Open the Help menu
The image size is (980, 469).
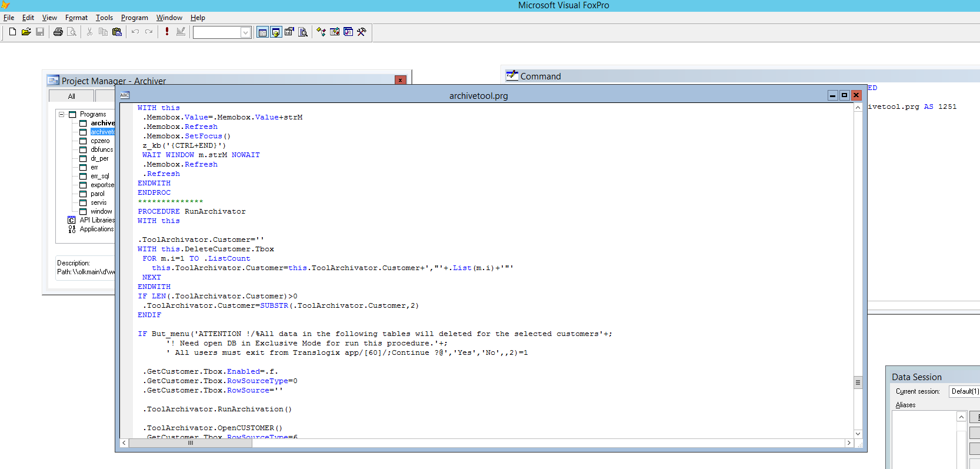coord(198,18)
